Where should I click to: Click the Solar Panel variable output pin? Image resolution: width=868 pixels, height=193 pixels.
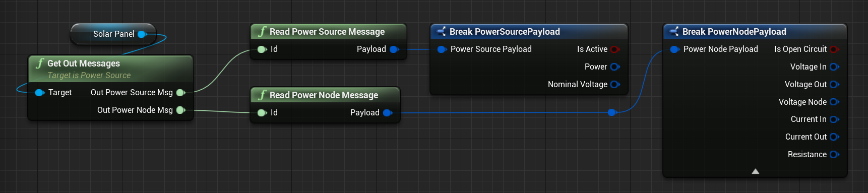click(x=142, y=34)
